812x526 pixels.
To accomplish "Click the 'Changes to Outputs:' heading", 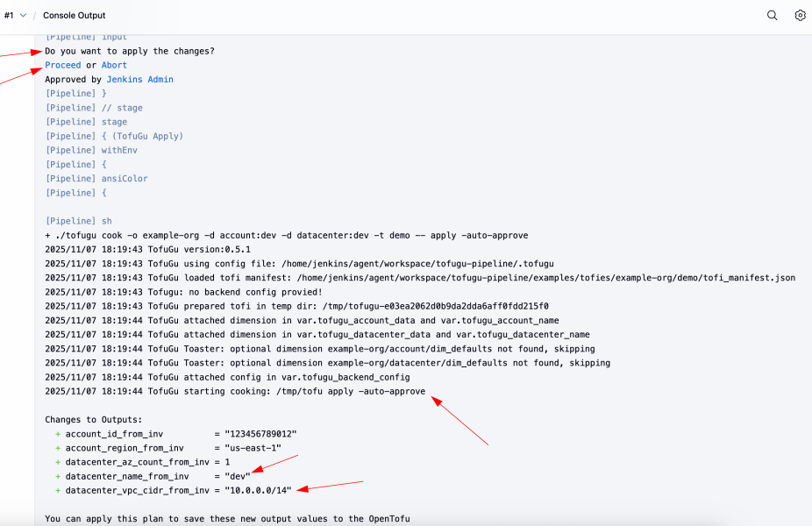I will point(93,420).
